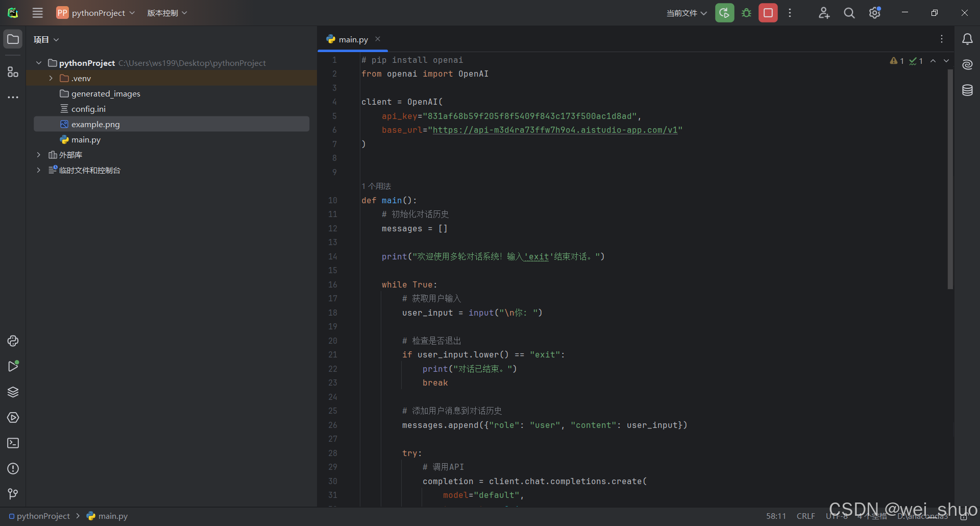The height and width of the screenshot is (526, 980).
Task: Click the Rerun main.py button
Action: [x=724, y=13]
